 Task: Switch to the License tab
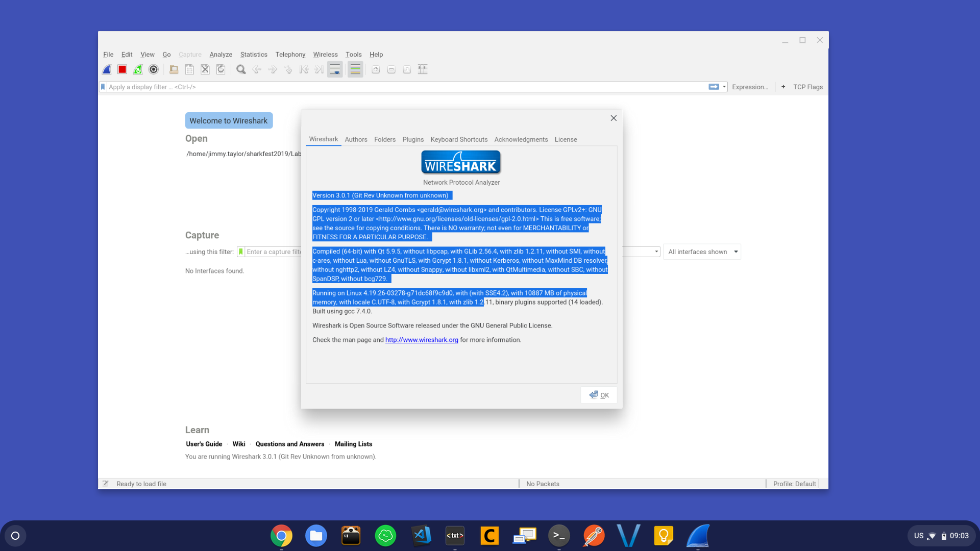pyautogui.click(x=566, y=139)
